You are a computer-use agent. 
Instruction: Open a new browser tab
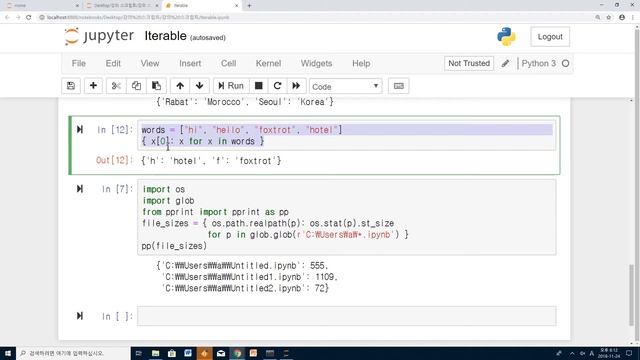(x=249, y=6)
